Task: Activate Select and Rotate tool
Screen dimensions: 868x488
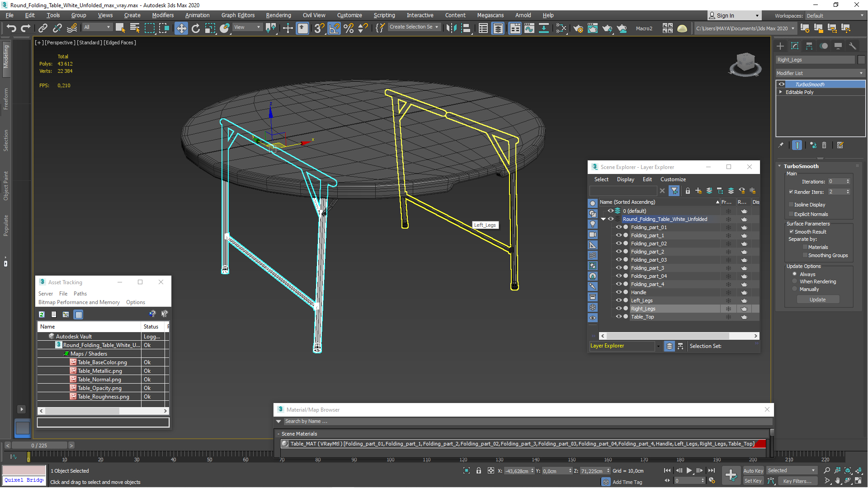Action: pos(195,28)
